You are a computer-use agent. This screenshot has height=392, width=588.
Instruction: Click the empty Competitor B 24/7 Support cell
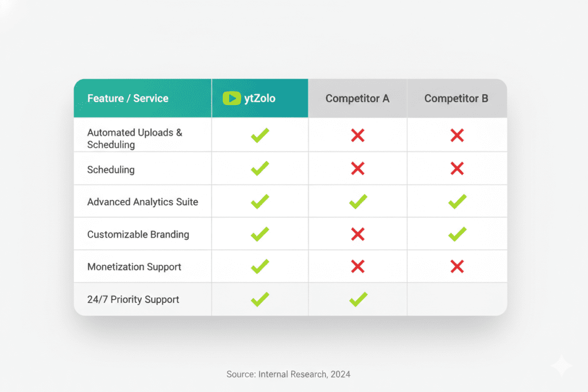pos(457,299)
